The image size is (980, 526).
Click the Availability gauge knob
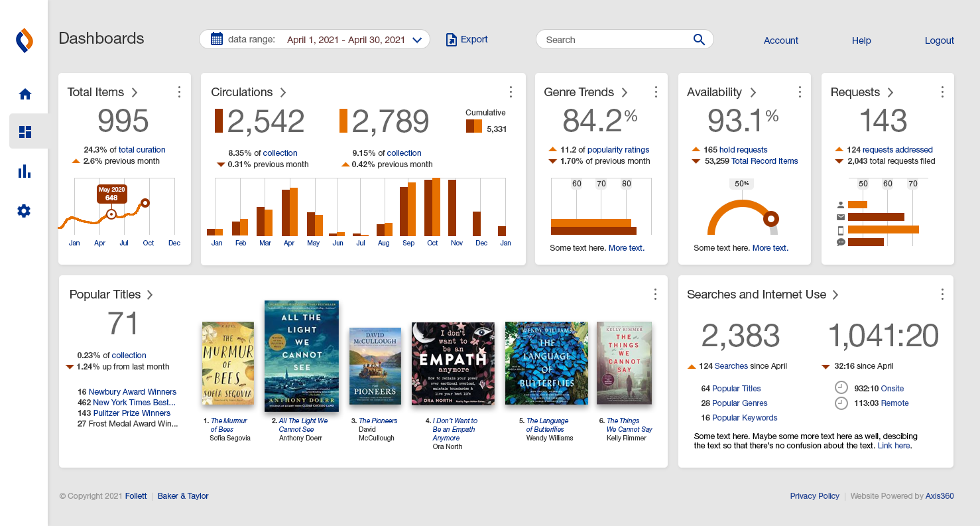[771, 218]
